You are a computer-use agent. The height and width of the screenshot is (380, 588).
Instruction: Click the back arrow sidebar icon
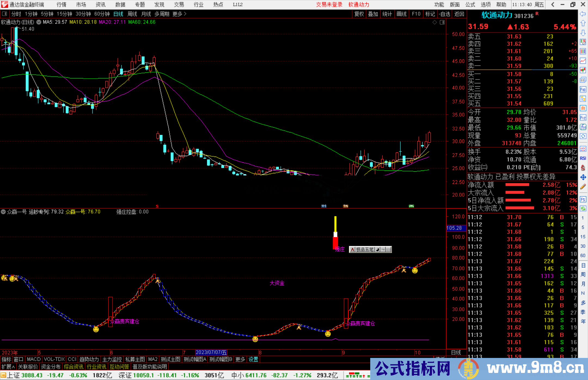click(583, 14)
